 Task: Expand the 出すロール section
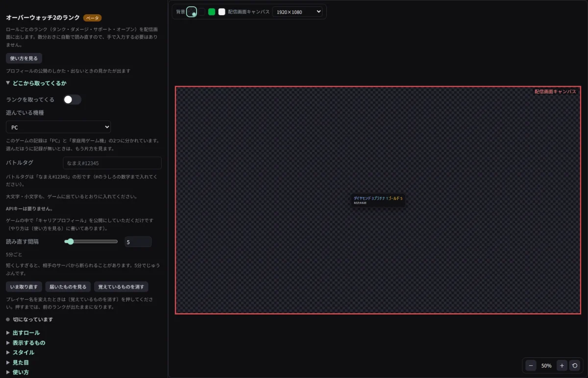click(x=23, y=333)
